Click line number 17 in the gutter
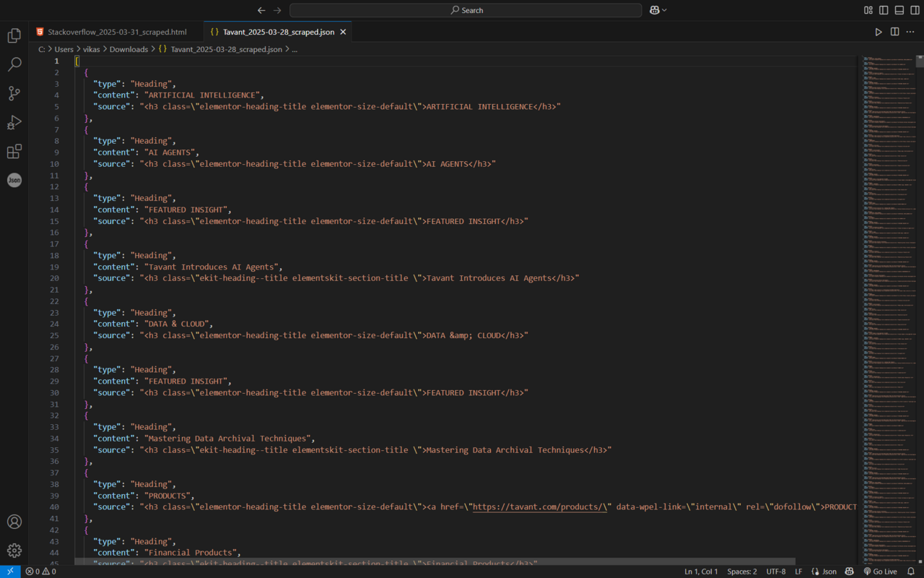This screenshot has height=578, width=924. coord(54,243)
